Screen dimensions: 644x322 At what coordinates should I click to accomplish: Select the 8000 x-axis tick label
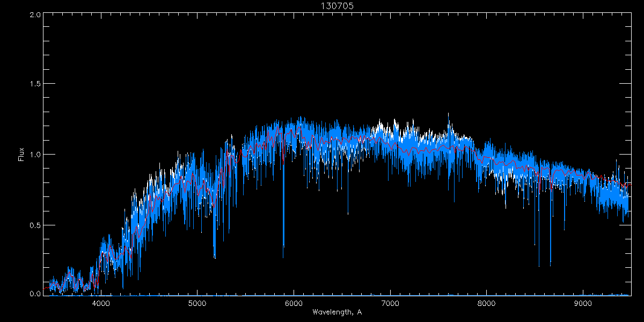coord(487,303)
